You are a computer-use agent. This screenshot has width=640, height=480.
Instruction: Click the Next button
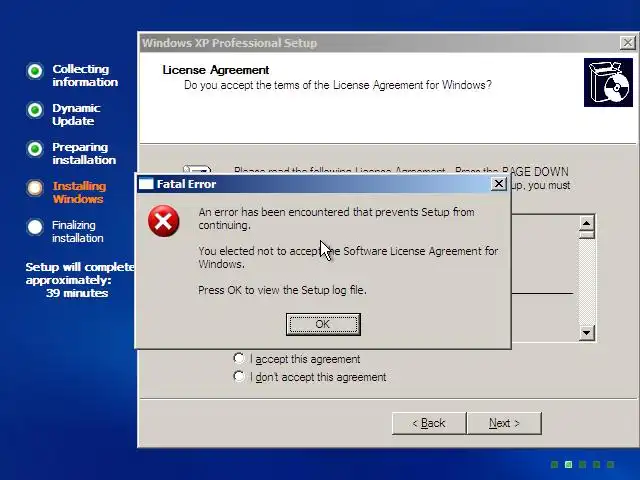[504, 423]
